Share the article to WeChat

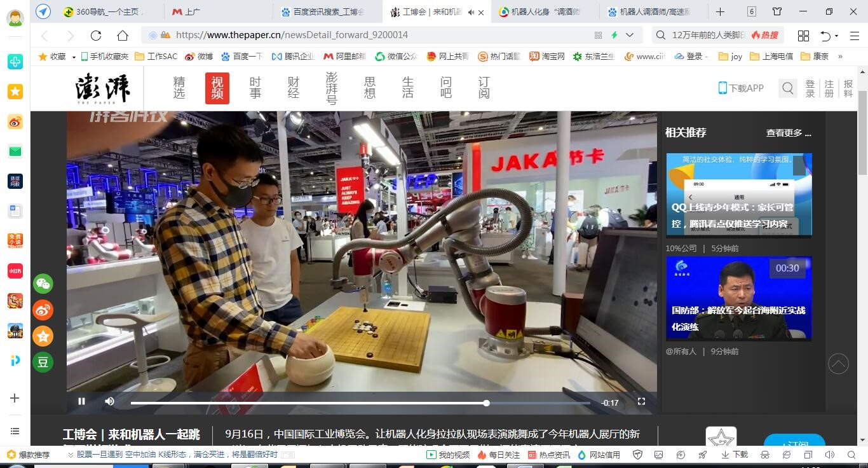coord(43,284)
